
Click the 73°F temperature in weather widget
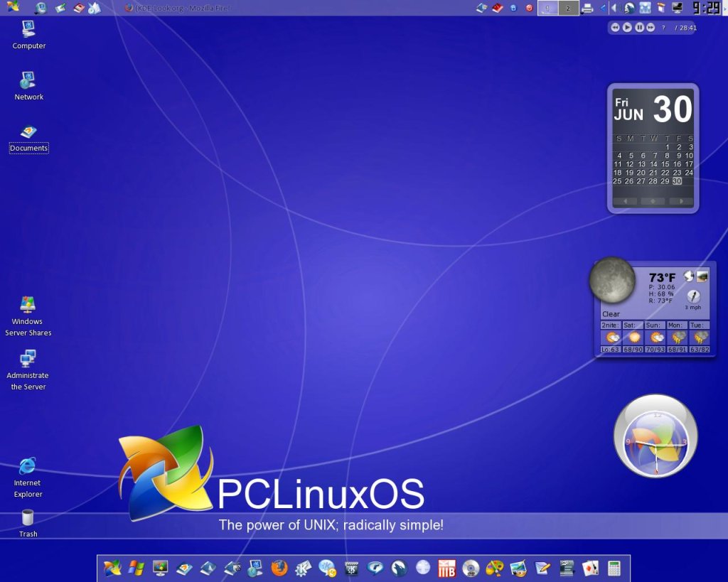pos(662,278)
